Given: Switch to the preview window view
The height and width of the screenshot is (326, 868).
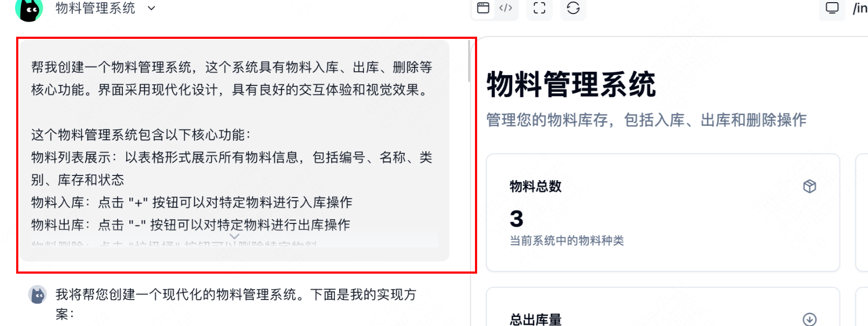Looking at the screenshot, I should 484,8.
